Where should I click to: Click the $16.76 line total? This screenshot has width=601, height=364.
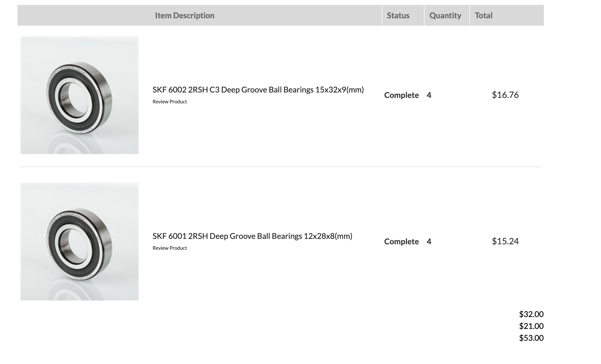[505, 95]
